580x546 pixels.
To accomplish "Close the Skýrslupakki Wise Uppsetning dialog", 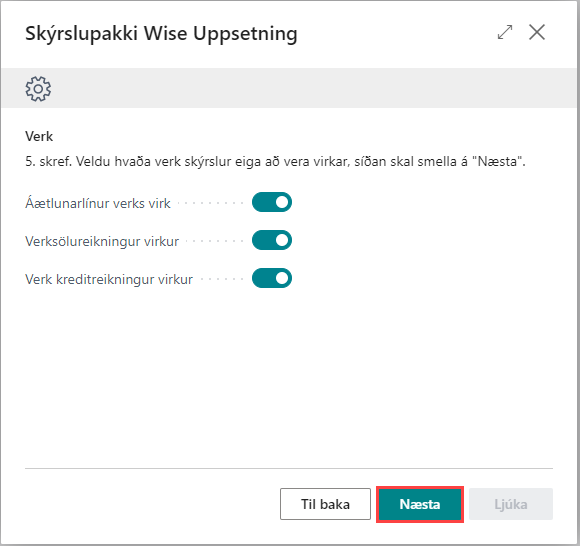I will pyautogui.click(x=537, y=32).
